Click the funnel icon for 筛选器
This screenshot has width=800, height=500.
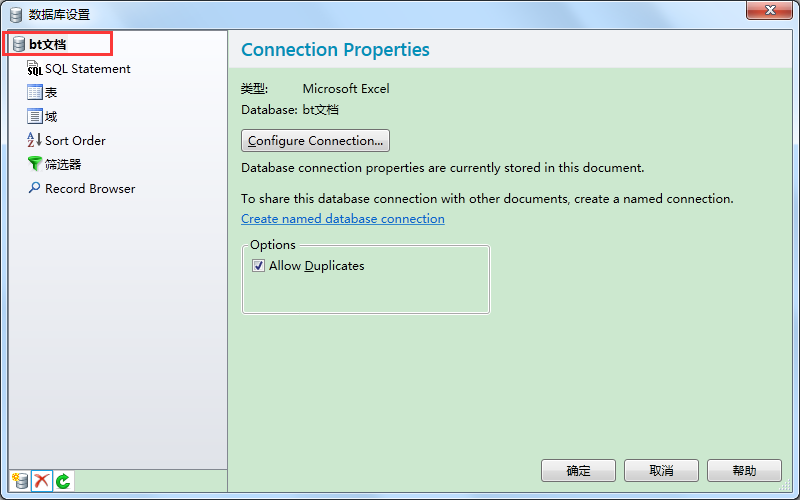tap(35, 164)
